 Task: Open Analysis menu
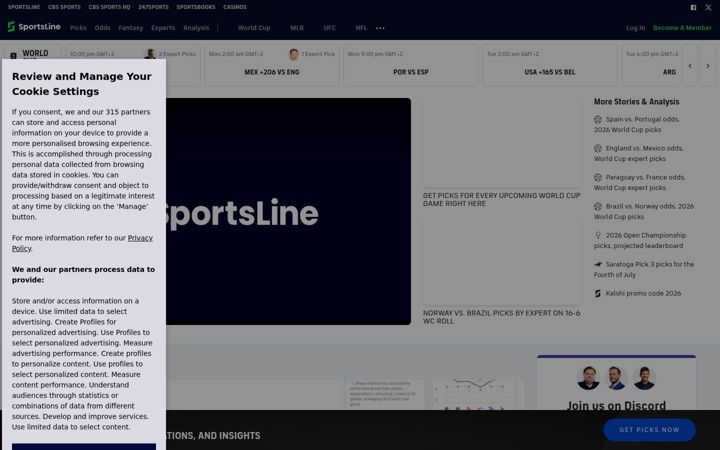tap(196, 28)
